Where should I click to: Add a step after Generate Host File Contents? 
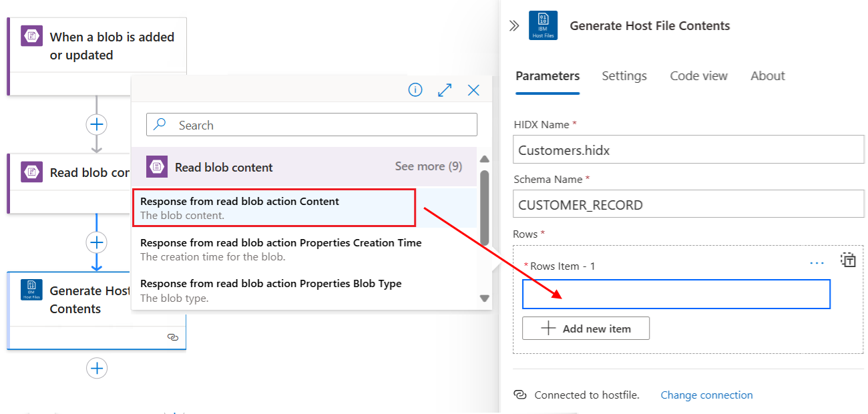(97, 368)
